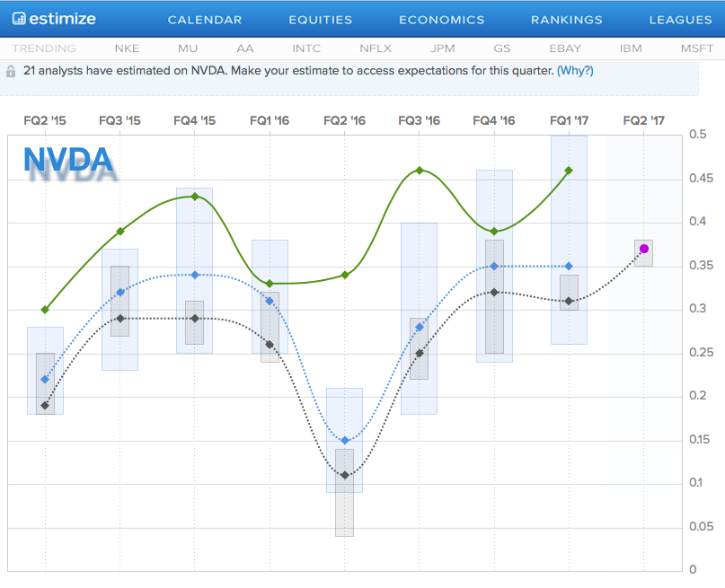Open the Leagues menu
The width and height of the screenshot is (725, 588).
click(x=680, y=20)
